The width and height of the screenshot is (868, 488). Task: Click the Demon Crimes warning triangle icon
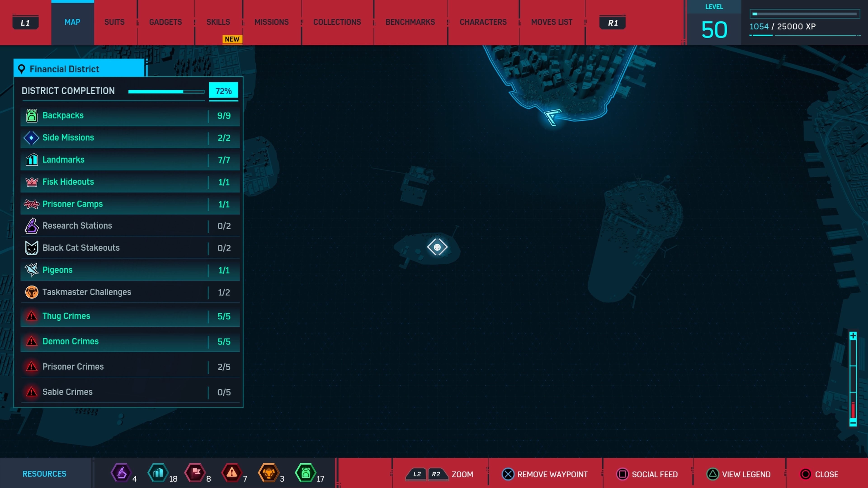click(32, 341)
